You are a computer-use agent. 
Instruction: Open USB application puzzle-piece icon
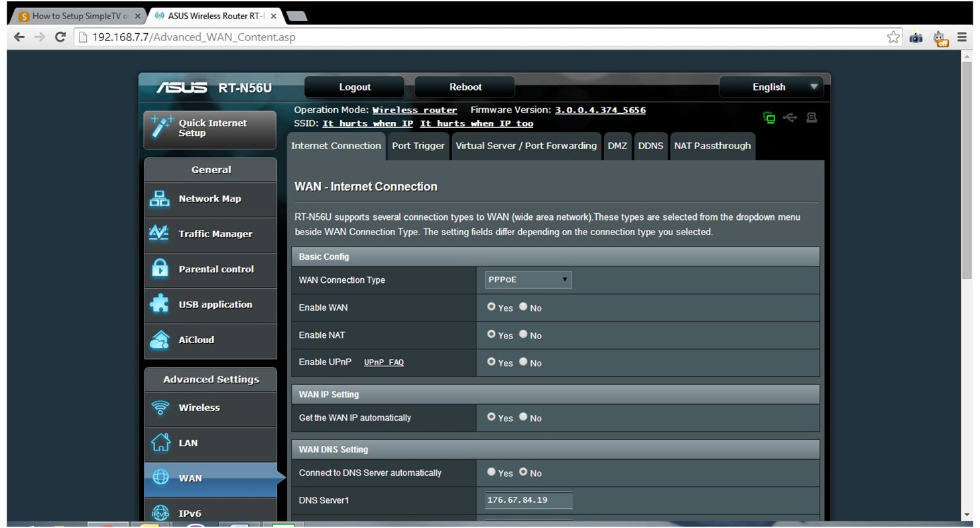pyautogui.click(x=160, y=304)
